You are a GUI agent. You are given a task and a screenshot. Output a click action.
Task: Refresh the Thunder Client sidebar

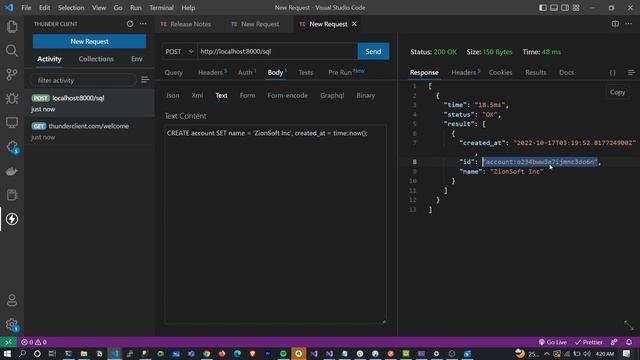click(x=130, y=24)
